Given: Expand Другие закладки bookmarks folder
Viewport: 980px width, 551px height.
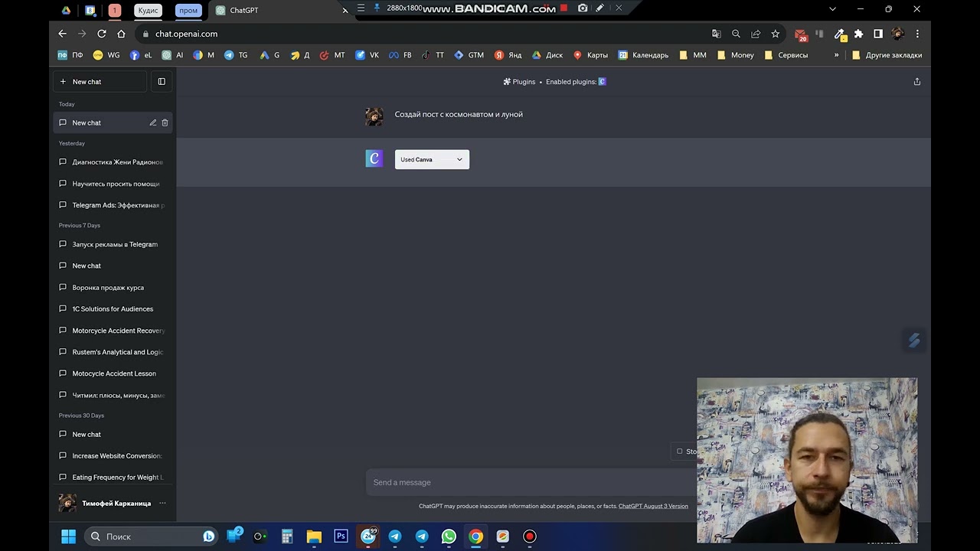Looking at the screenshot, I should click(x=887, y=55).
